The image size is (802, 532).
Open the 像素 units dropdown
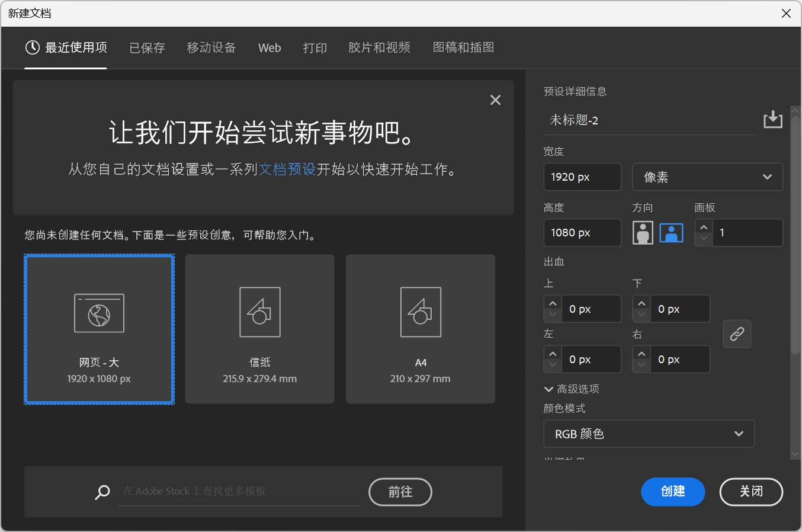point(707,177)
